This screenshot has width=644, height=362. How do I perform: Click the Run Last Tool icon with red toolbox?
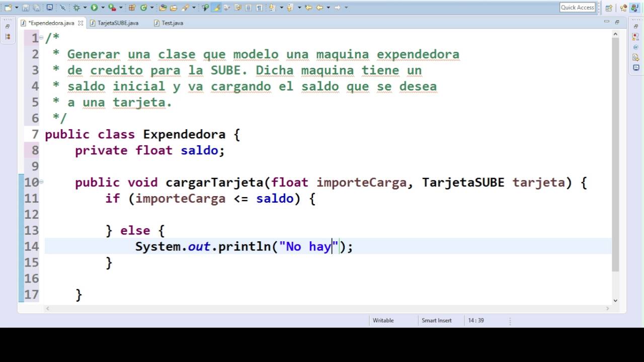(x=112, y=8)
